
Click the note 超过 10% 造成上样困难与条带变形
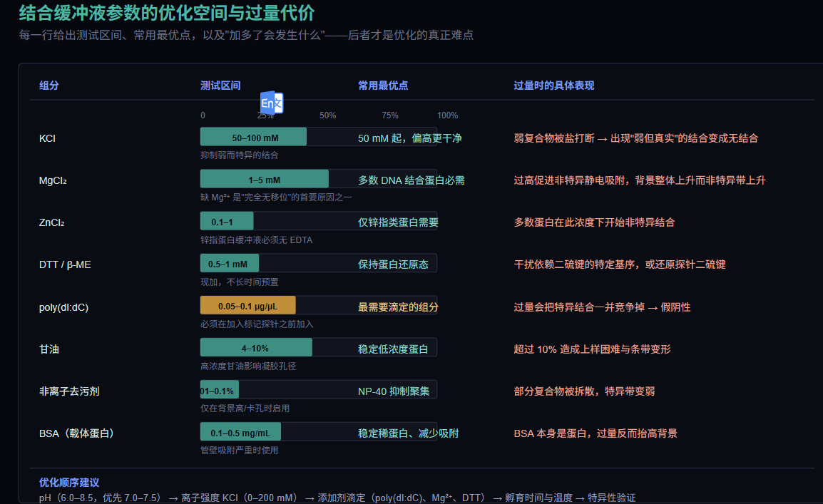click(x=592, y=349)
